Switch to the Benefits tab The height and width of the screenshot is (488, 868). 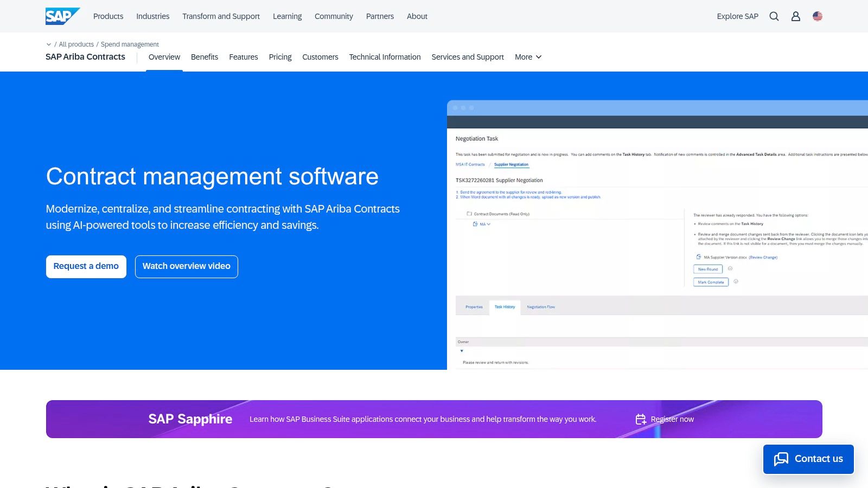pyautogui.click(x=205, y=57)
